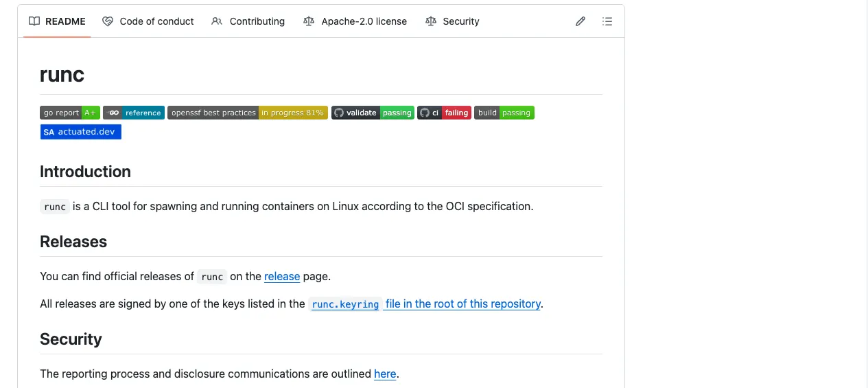Click the scales icon beside Apache-2.0 license
Screen dimensions: 868x388
(x=309, y=21)
